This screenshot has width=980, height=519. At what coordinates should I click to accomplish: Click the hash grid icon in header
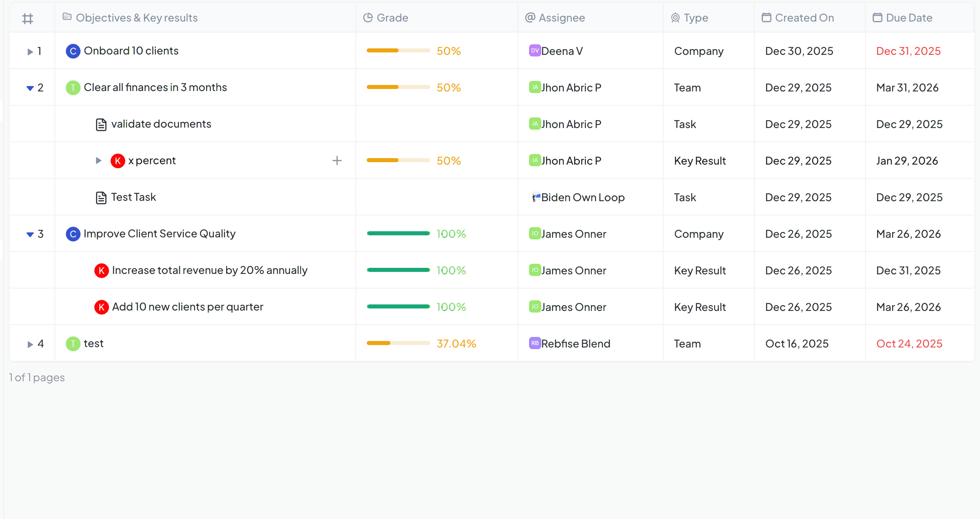[x=28, y=18]
